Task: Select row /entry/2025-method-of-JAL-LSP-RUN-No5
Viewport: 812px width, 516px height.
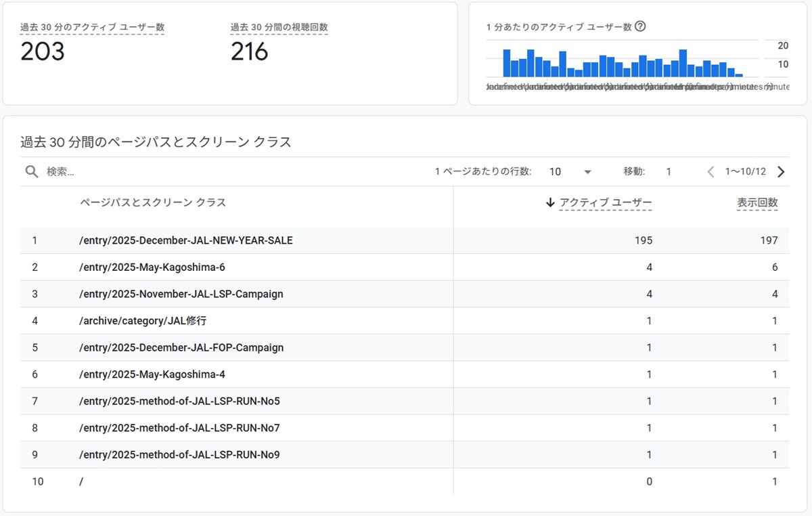Action: 405,401
